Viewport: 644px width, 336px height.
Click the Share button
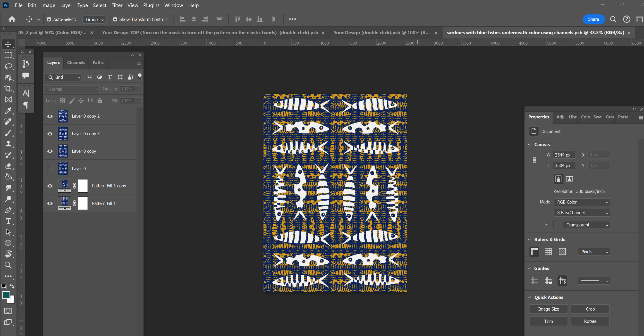tap(593, 19)
